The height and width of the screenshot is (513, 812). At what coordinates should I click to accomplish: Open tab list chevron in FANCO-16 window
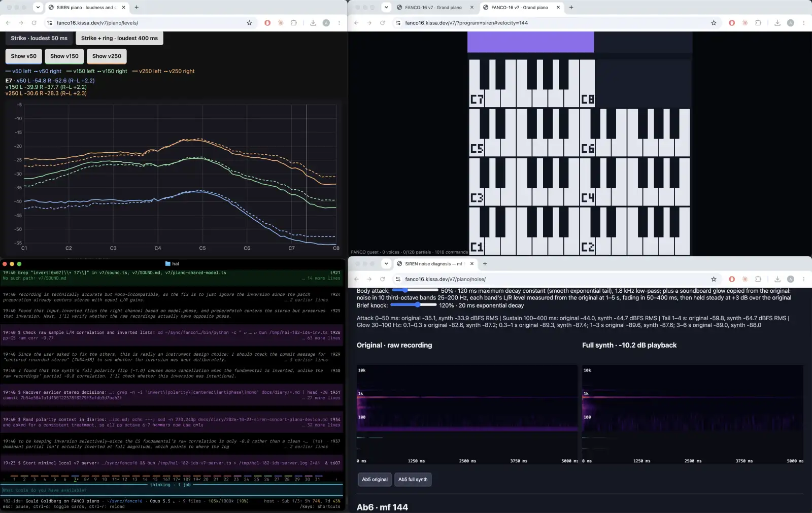point(386,7)
